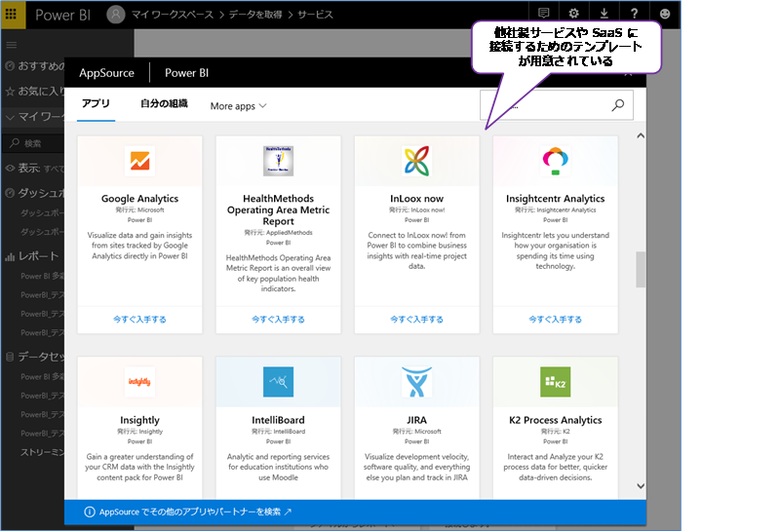Viewport: 780px width, 532px height.
Task: Open the app launcher waffle icon
Action: click(x=11, y=14)
